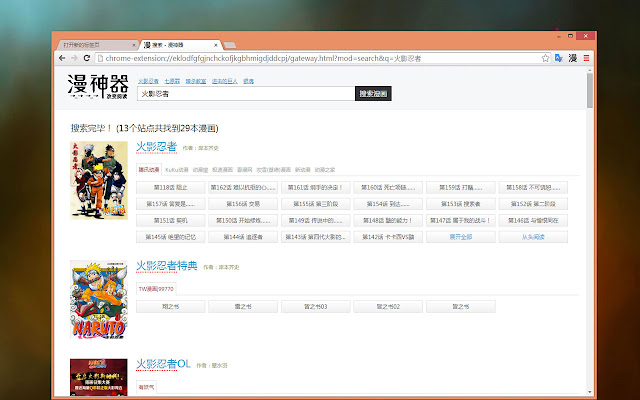This screenshot has width=640, height=400.
Task: Click 从头阅读 to read from start
Action: click(533, 237)
